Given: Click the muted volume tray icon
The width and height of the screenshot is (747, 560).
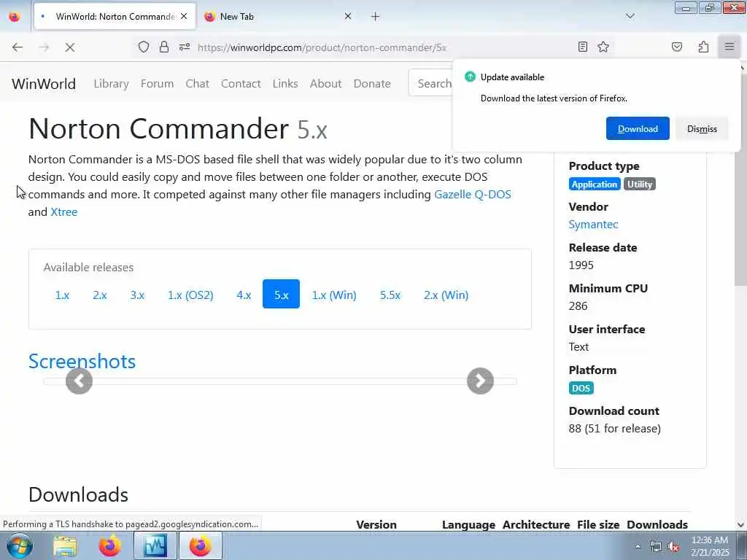Looking at the screenshot, I should pos(673,547).
